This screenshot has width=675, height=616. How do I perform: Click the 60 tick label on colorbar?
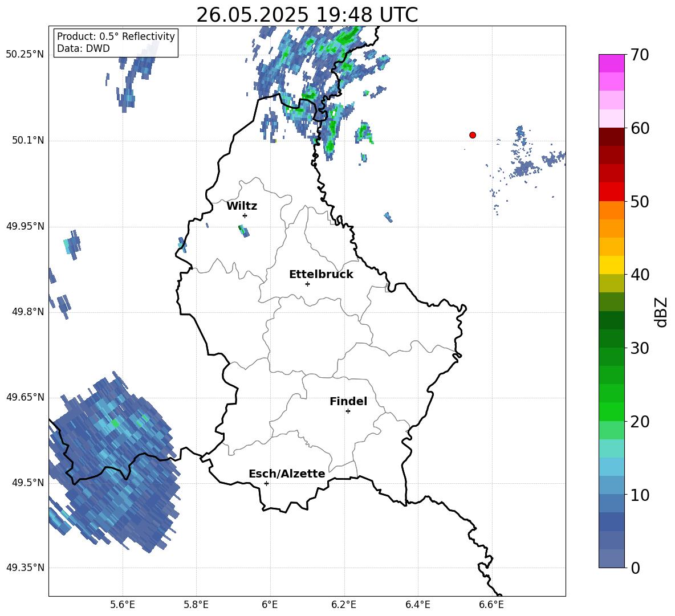(x=640, y=128)
